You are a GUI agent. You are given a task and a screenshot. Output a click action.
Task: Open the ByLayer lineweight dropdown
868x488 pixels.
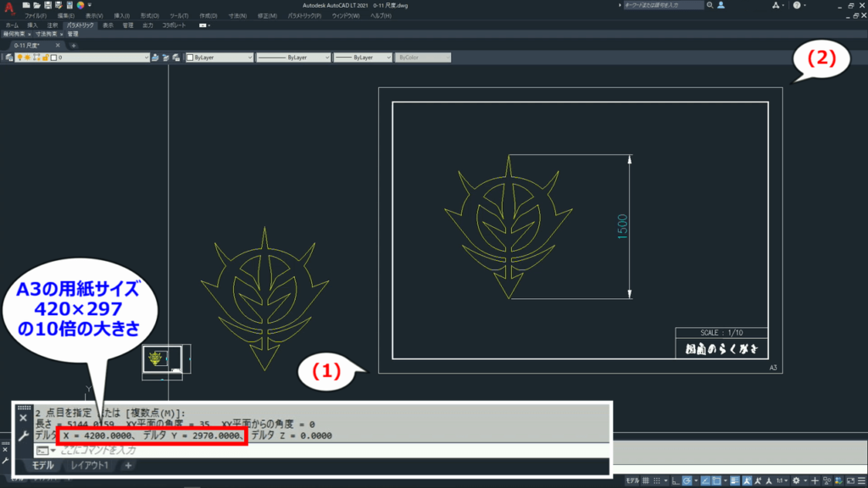click(x=363, y=58)
